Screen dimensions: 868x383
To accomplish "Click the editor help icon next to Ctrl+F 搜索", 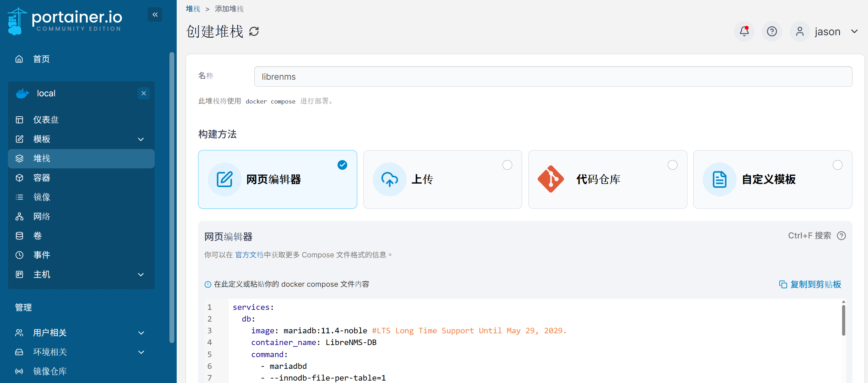I will [841, 236].
